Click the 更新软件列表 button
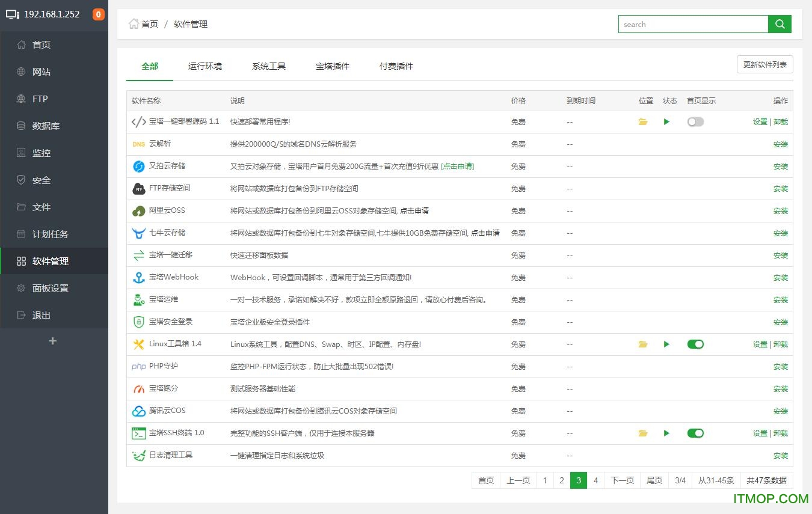Viewport: 812px width, 514px height. click(x=764, y=64)
